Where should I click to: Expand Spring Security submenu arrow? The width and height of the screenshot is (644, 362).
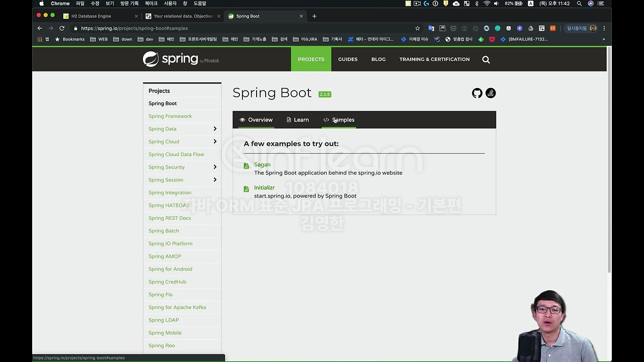[x=215, y=167]
